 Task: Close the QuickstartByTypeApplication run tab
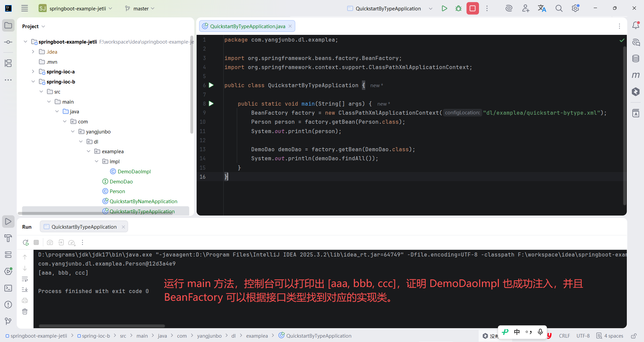(123, 227)
